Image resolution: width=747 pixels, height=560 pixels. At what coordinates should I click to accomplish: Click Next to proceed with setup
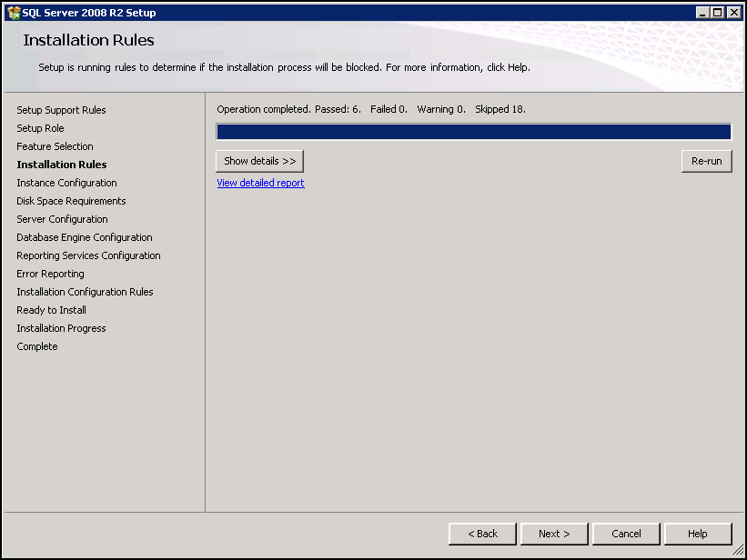click(x=554, y=534)
